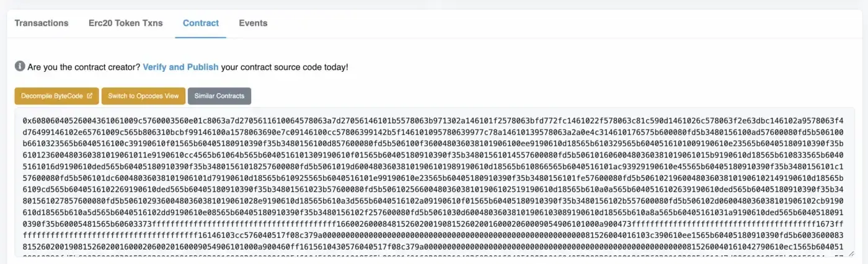Viewport: 868px width, 264px height.
Task: Open Similar Contracts
Action: tap(219, 96)
